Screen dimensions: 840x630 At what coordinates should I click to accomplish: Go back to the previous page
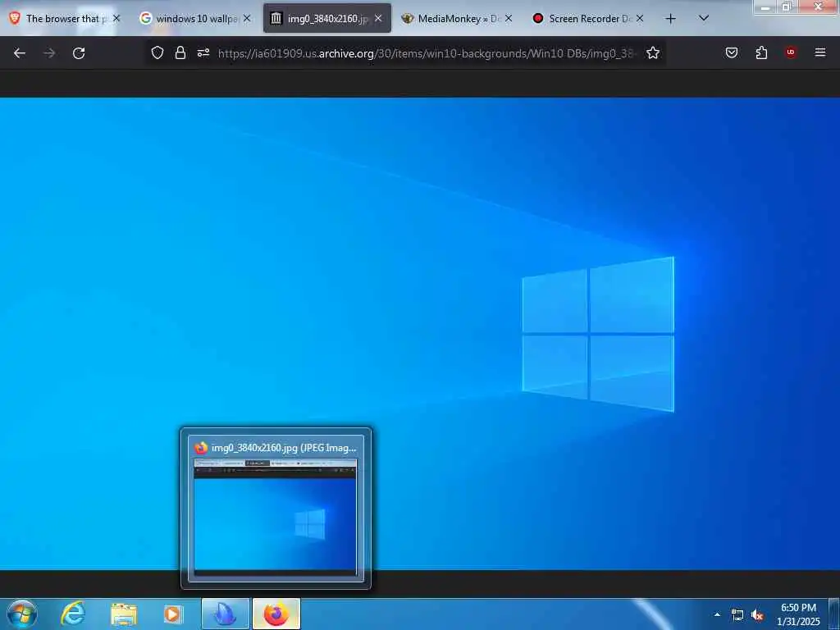20,53
